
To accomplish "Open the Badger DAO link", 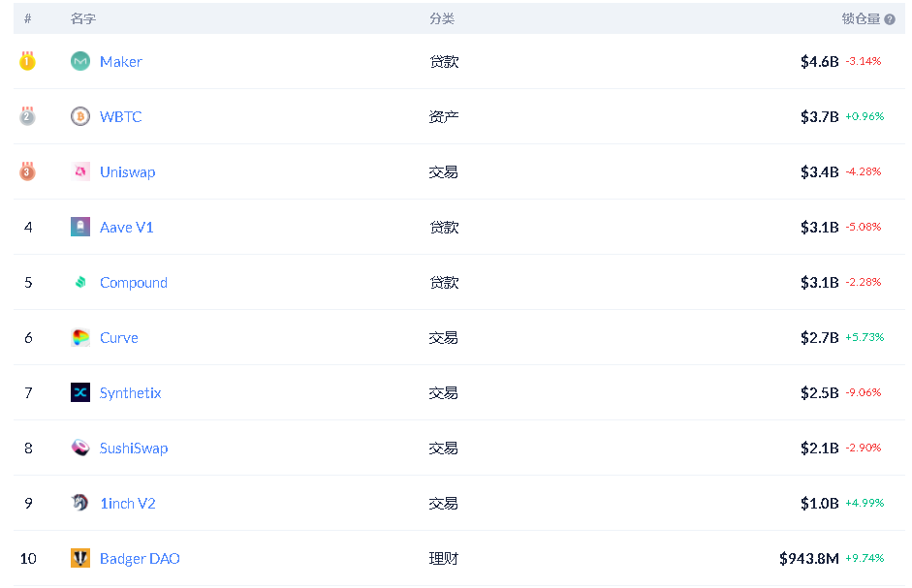I will (x=140, y=558).
